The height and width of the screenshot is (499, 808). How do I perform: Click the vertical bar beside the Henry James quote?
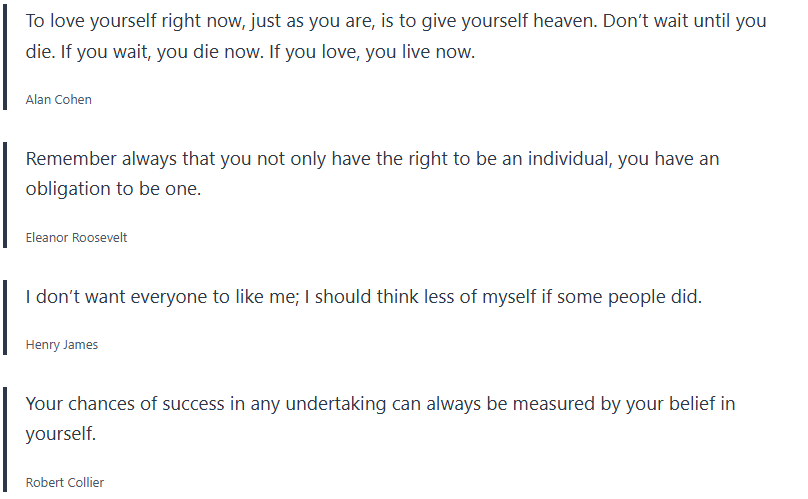point(5,317)
